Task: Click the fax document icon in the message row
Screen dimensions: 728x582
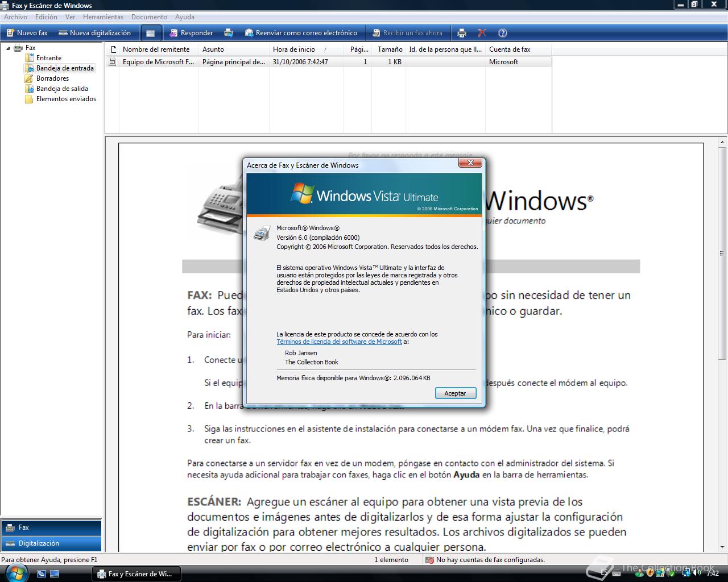Action: coord(113,62)
